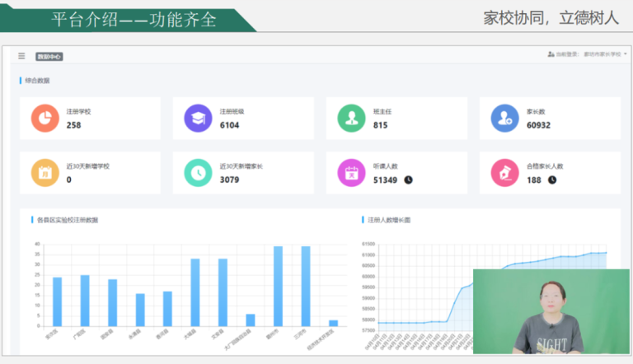633x364 pixels.
Task: Toggle the hamburger sidebar menu
Action: tap(22, 56)
